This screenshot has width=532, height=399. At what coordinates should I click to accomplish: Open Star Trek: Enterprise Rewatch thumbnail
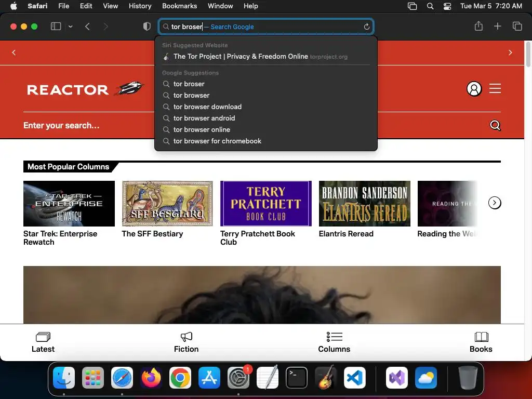[x=69, y=204]
